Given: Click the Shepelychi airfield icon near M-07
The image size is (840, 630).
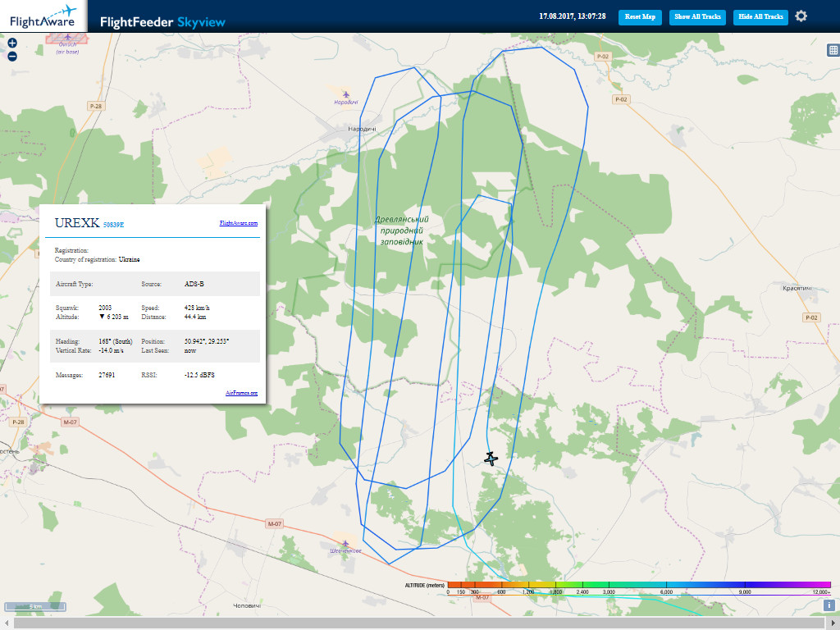Looking at the screenshot, I should (x=345, y=542).
